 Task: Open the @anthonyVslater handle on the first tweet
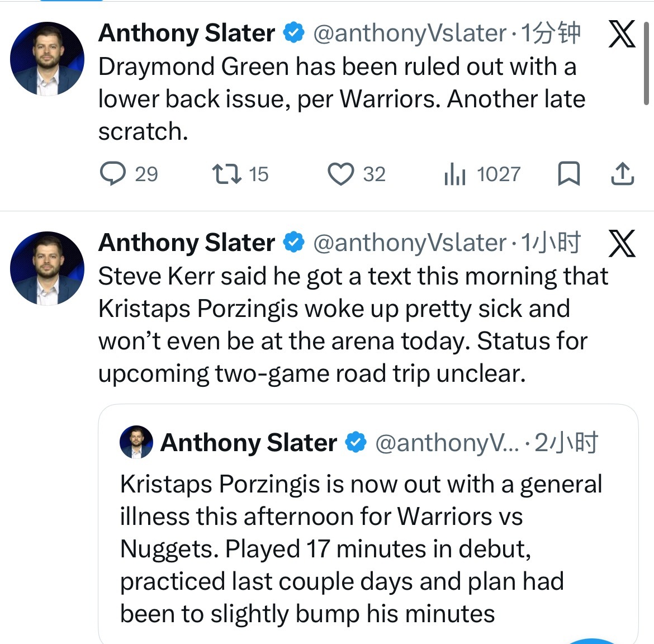click(409, 34)
